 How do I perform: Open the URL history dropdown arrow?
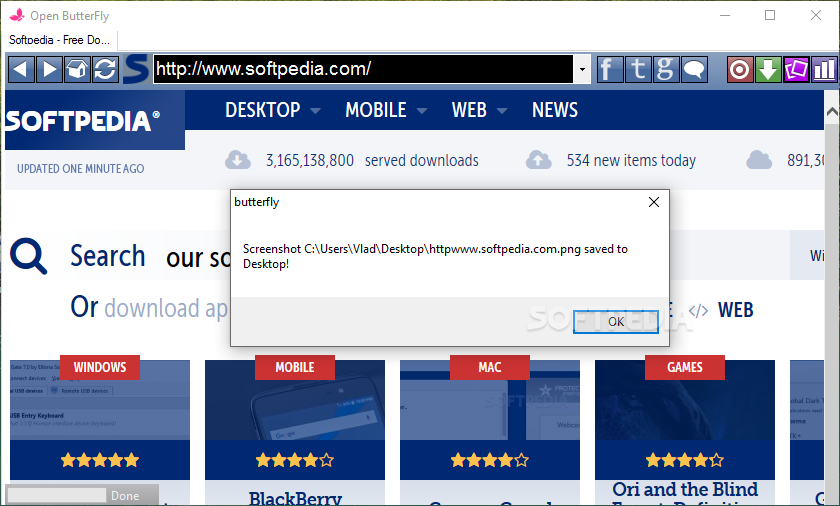582,69
